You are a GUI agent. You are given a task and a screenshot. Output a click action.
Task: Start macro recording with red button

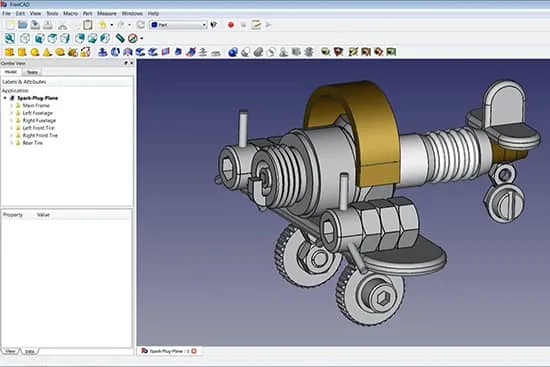point(230,25)
